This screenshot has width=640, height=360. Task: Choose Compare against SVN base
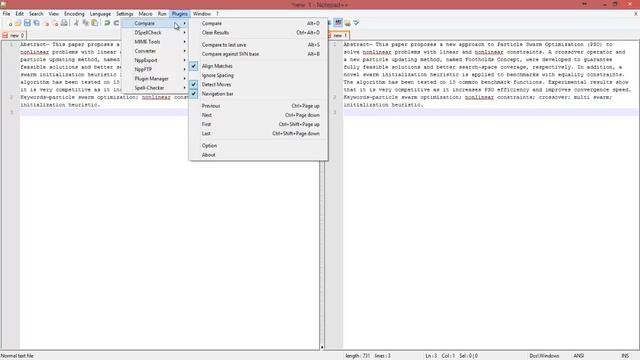[258, 54]
